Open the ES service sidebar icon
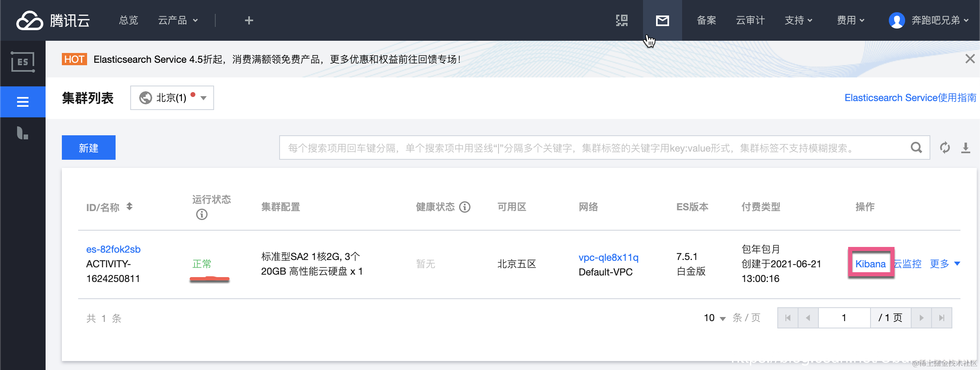The image size is (980, 370). point(23,62)
